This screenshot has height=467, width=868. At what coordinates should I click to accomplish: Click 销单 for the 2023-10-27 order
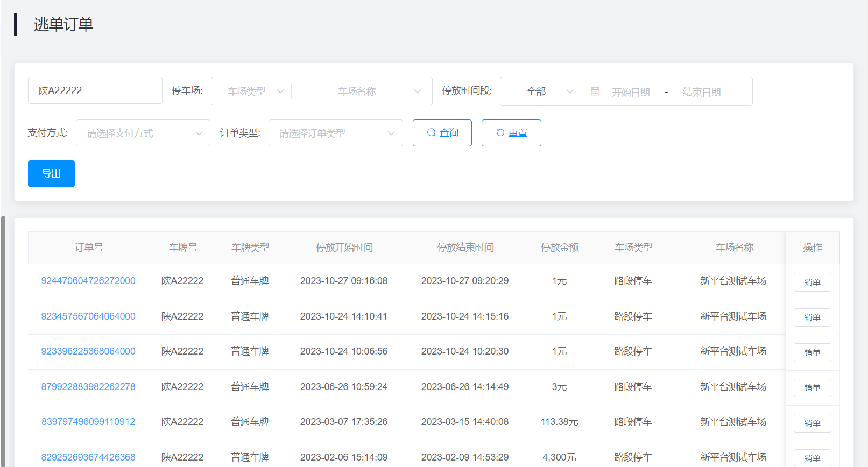coord(812,282)
